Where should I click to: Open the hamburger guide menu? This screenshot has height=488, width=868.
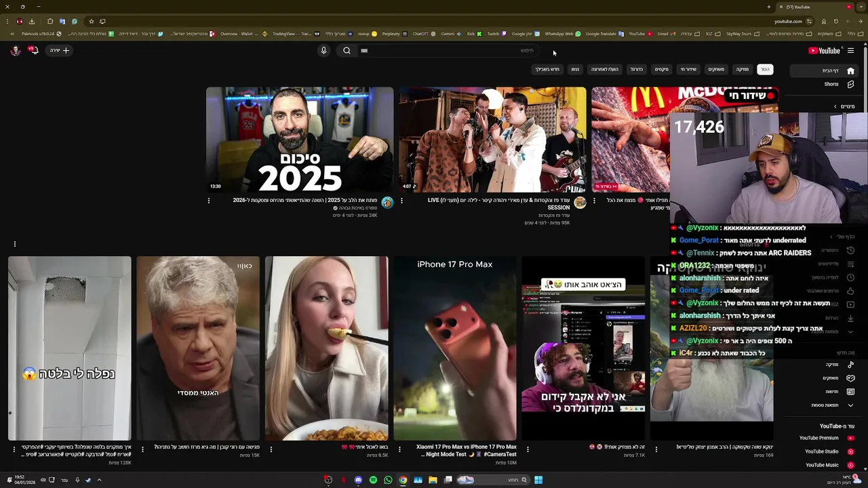pos(850,51)
